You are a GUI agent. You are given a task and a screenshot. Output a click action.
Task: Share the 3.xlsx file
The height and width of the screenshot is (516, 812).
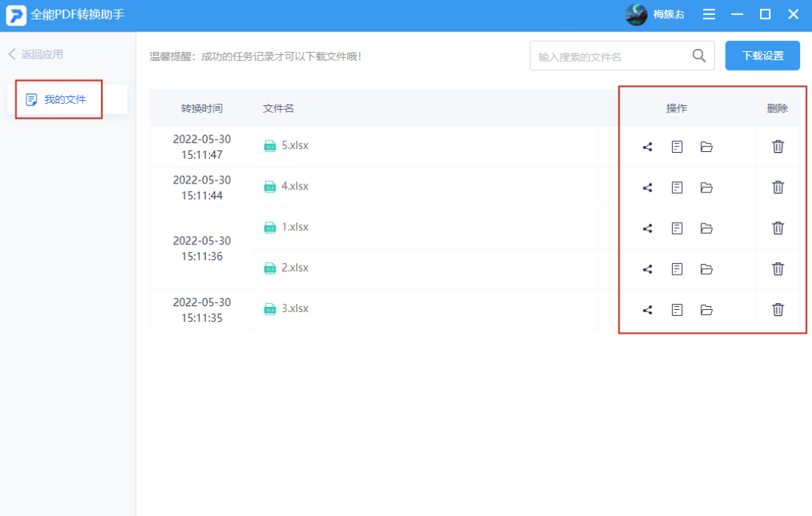[x=647, y=309]
